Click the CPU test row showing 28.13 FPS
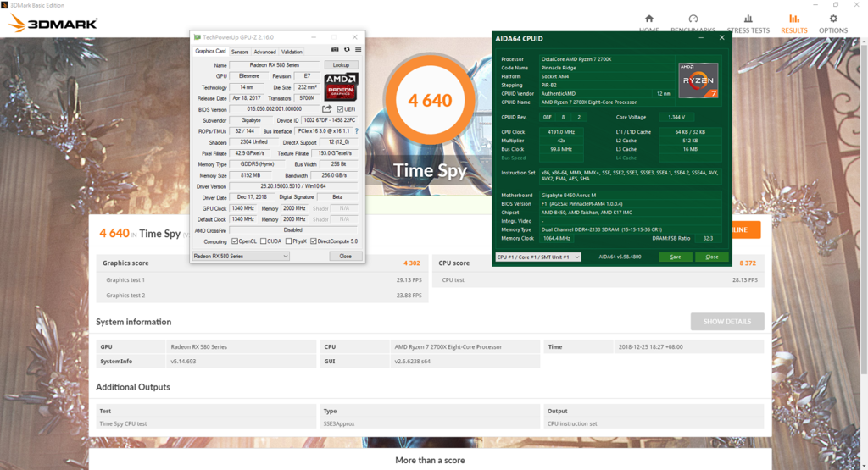The image size is (868, 470). click(599, 279)
